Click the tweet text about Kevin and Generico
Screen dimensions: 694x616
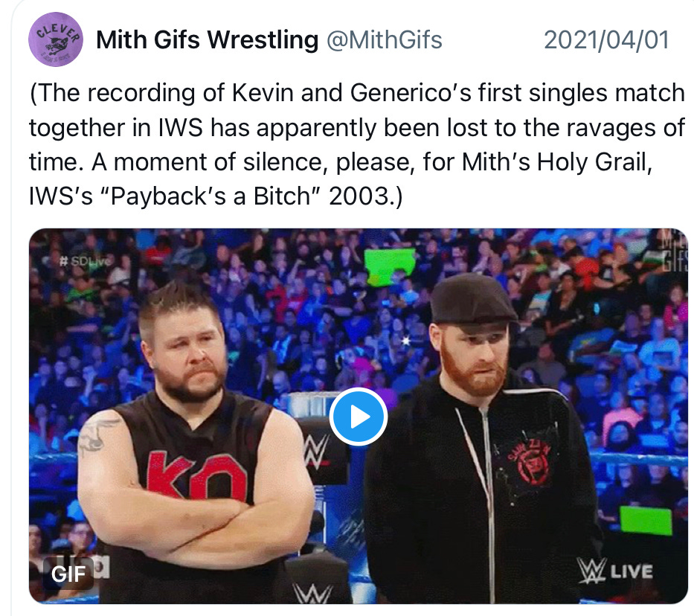pyautogui.click(x=357, y=144)
